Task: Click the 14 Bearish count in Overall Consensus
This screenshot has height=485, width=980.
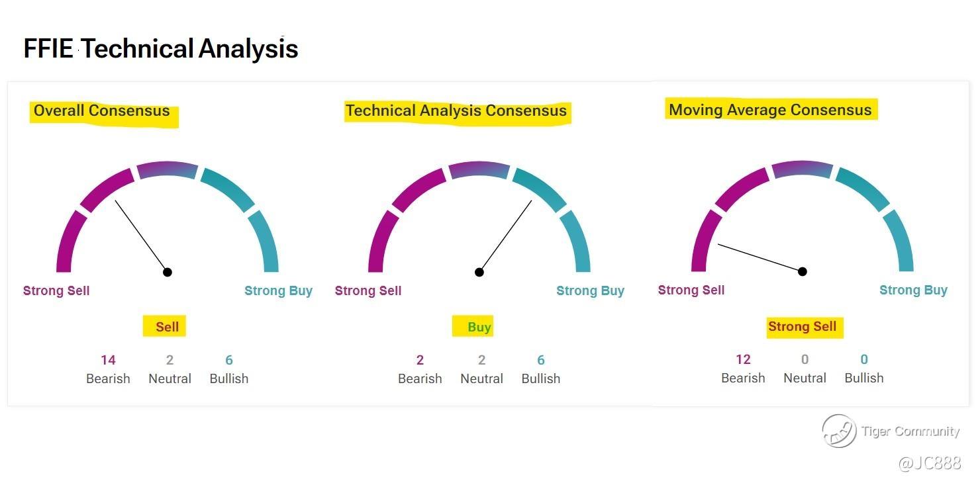Action: 108,360
